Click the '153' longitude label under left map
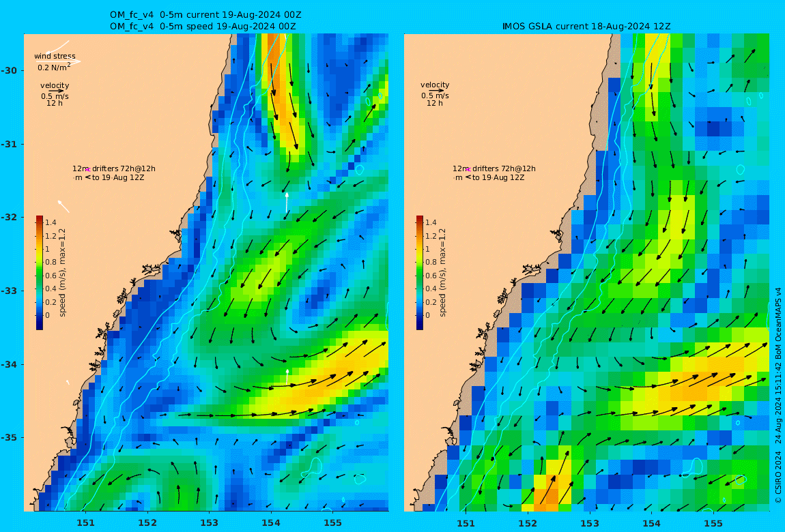Image resolution: width=785 pixels, height=532 pixels. [210, 523]
